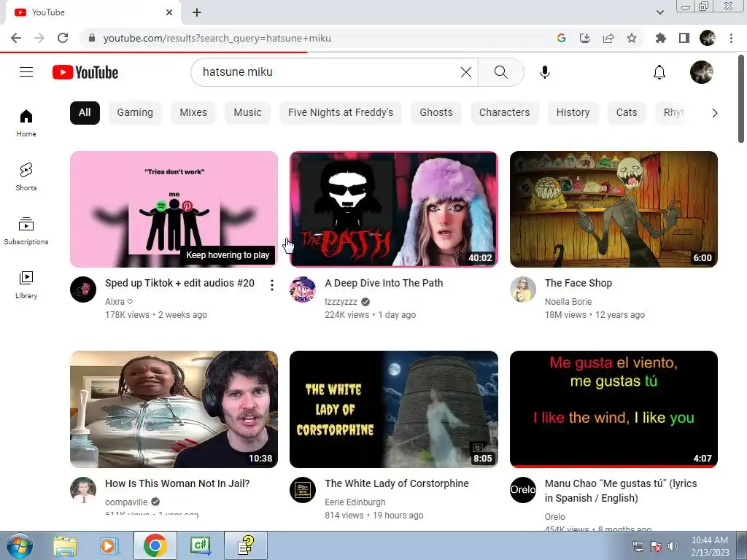Screen dimensions: 747x560
Task: Open options menu for Sped up Tiktok video
Action: tap(271, 285)
